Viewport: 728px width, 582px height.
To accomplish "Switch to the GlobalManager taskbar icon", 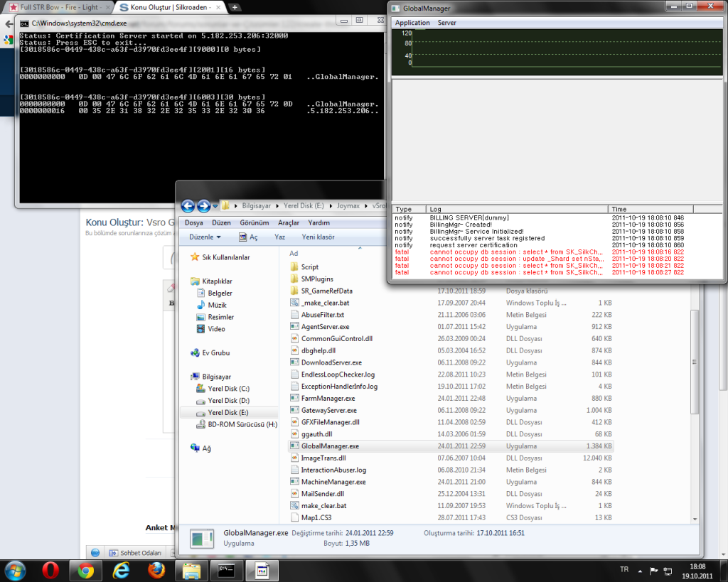I will coord(262,571).
